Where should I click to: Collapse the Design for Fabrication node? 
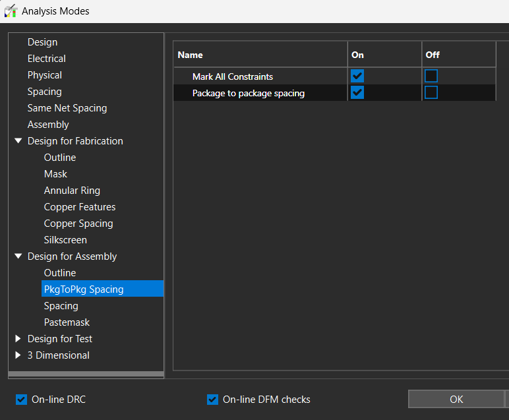click(18, 141)
